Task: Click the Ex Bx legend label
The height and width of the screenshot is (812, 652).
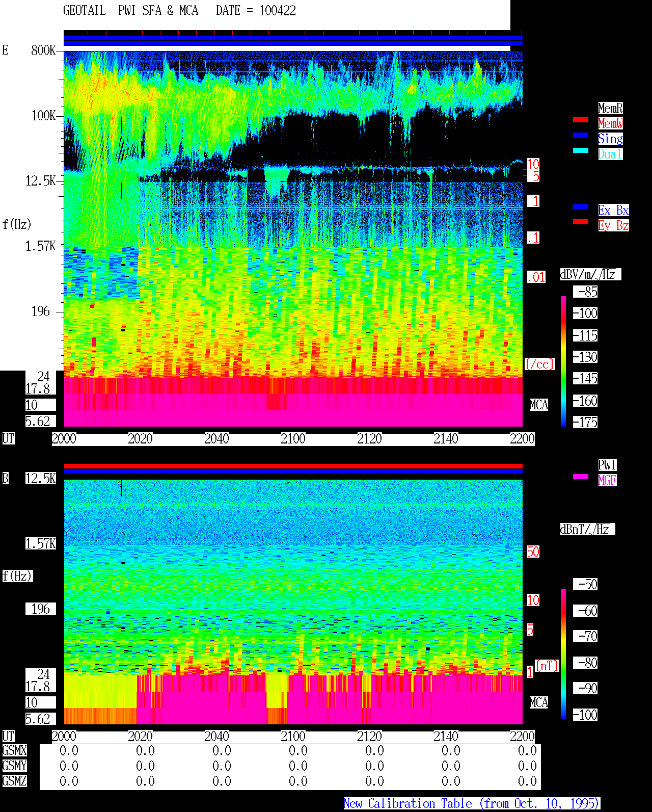Action: pyautogui.click(x=613, y=210)
